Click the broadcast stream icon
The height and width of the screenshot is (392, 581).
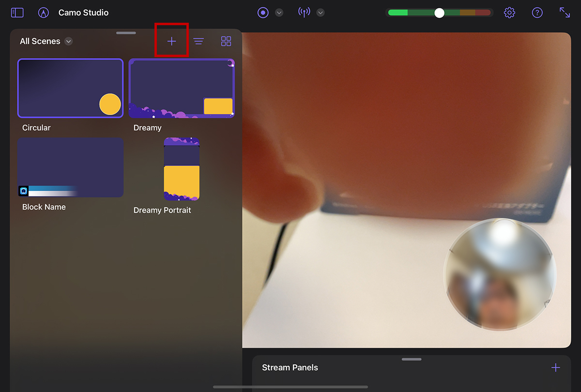[x=304, y=13]
